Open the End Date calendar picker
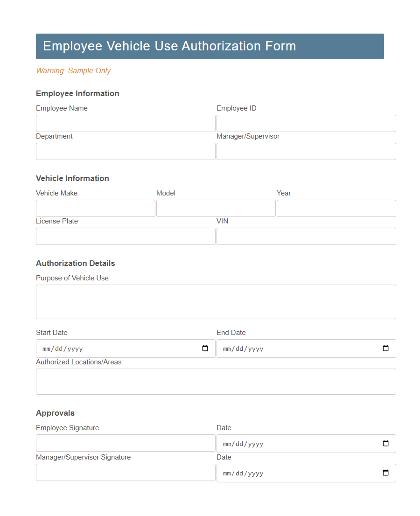 coord(385,348)
